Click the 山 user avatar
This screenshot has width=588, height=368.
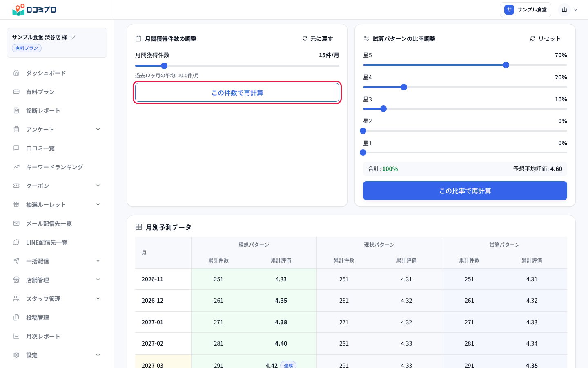(x=564, y=10)
